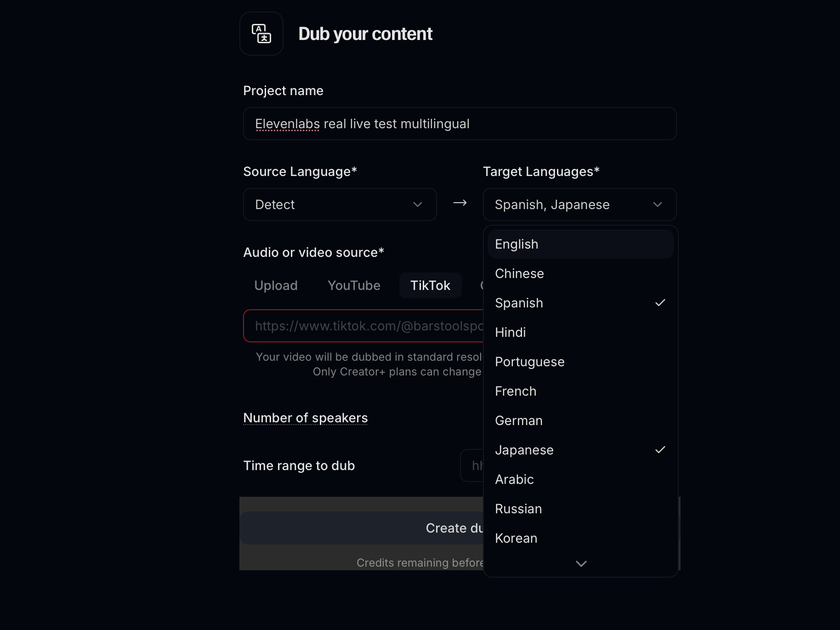Screen dimensions: 840x630
Task: Switch to the Upload tab
Action: [x=276, y=285]
